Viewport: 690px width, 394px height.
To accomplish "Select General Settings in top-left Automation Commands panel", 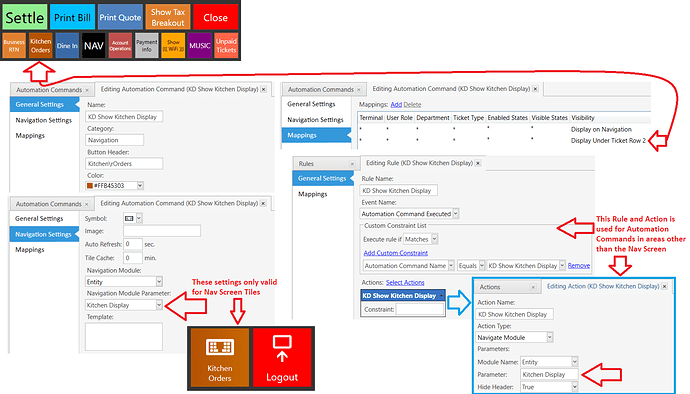I will tap(44, 104).
